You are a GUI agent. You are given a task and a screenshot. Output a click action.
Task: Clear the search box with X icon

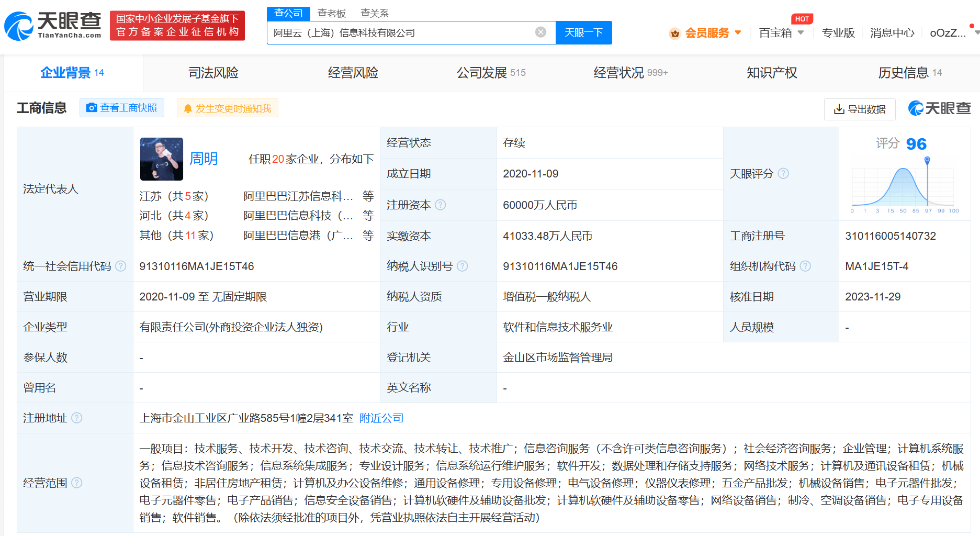point(540,32)
